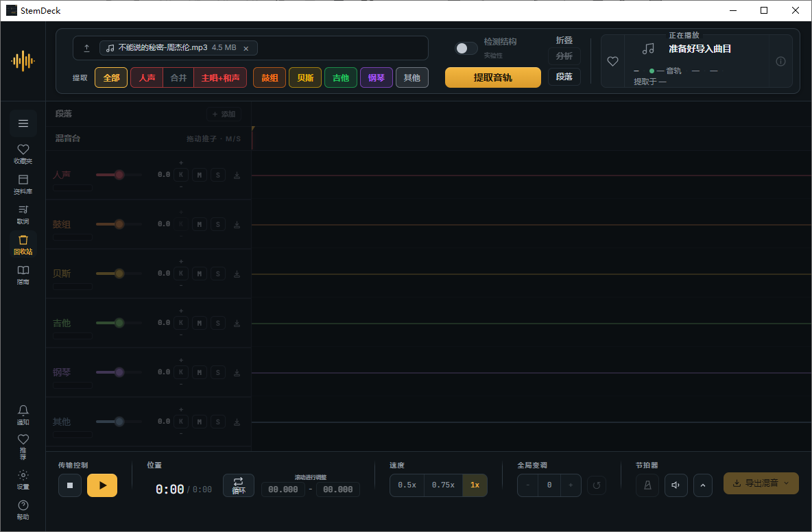Select the 主唱+和声 extraction option
812x532 pixels.
(220, 77)
